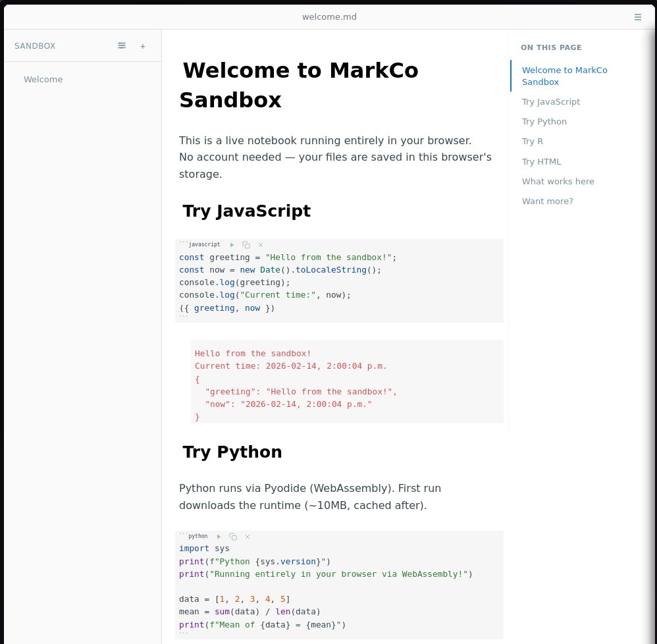Click the import sys code line

(204, 549)
